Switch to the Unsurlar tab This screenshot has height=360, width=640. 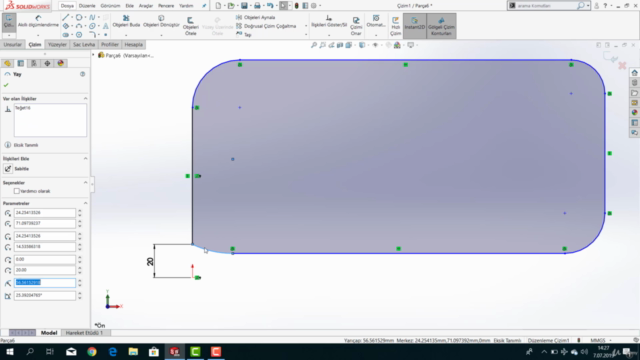point(13,44)
